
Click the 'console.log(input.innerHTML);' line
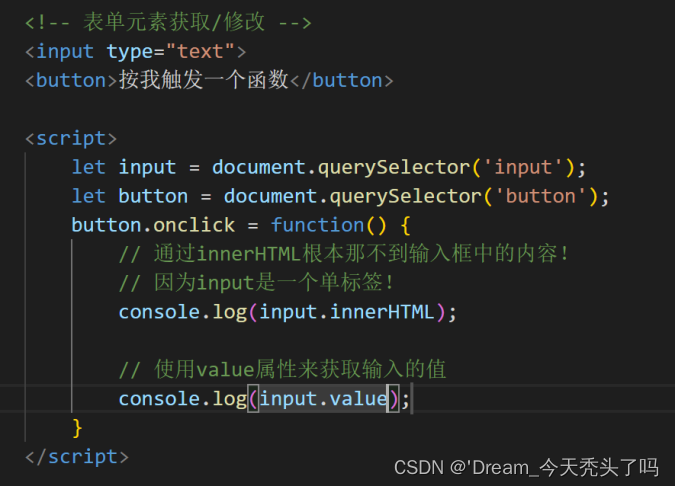point(288,312)
